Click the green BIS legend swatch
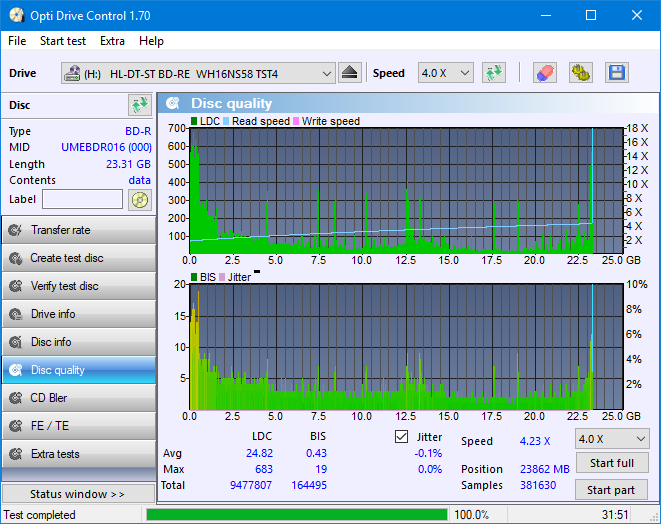Image resolution: width=661 pixels, height=524 pixels. coord(194,277)
